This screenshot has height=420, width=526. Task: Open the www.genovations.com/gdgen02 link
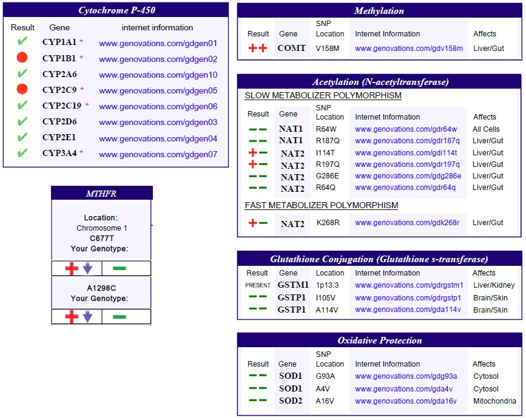coord(158,59)
